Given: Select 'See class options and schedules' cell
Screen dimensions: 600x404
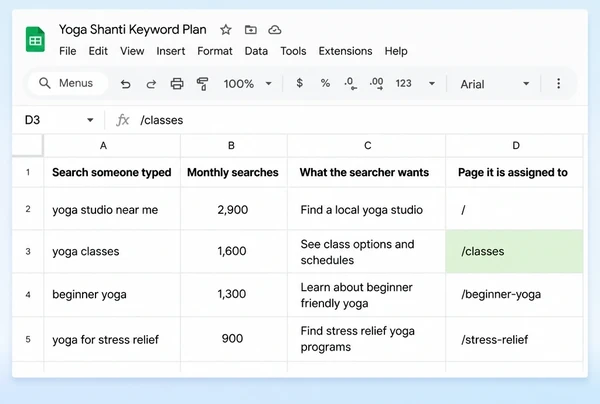Looking at the screenshot, I should (x=367, y=251).
